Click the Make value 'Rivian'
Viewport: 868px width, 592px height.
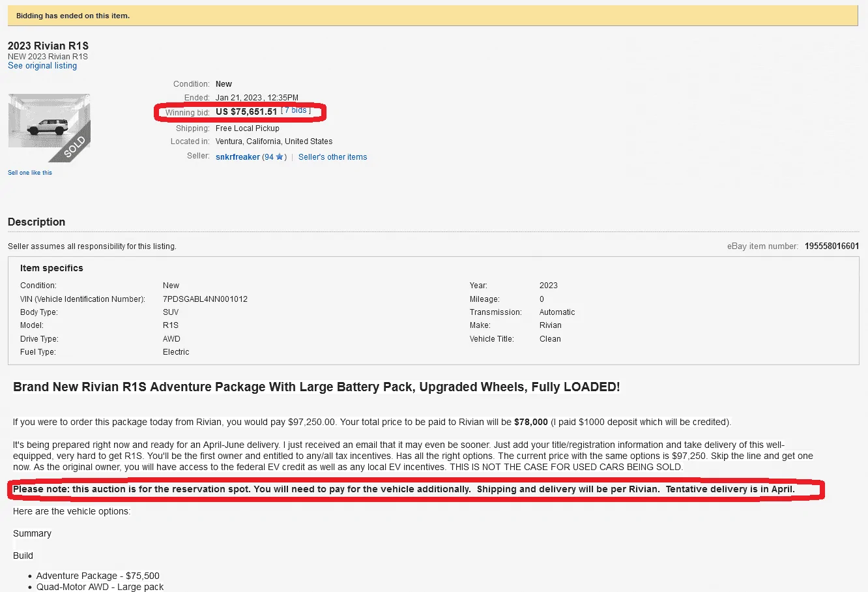pos(550,325)
